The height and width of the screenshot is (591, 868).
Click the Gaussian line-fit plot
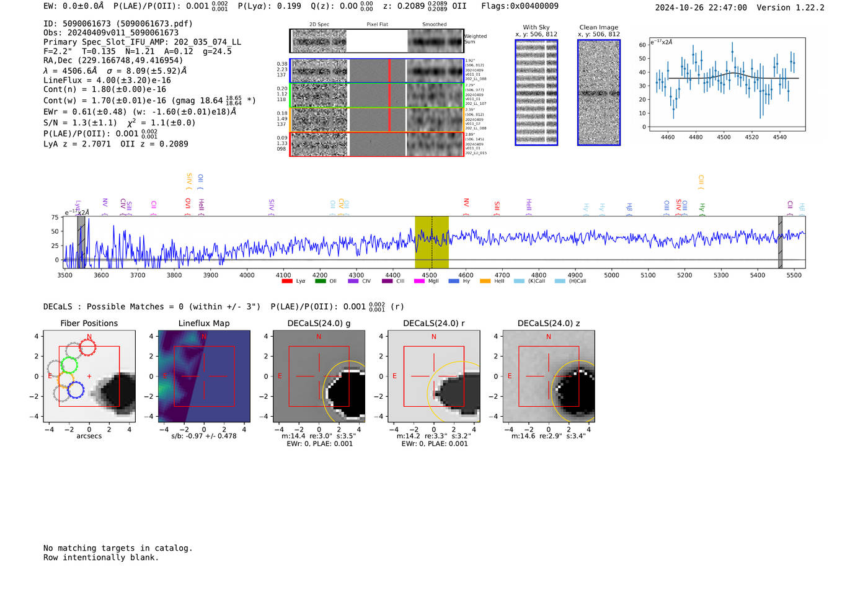pos(727,84)
